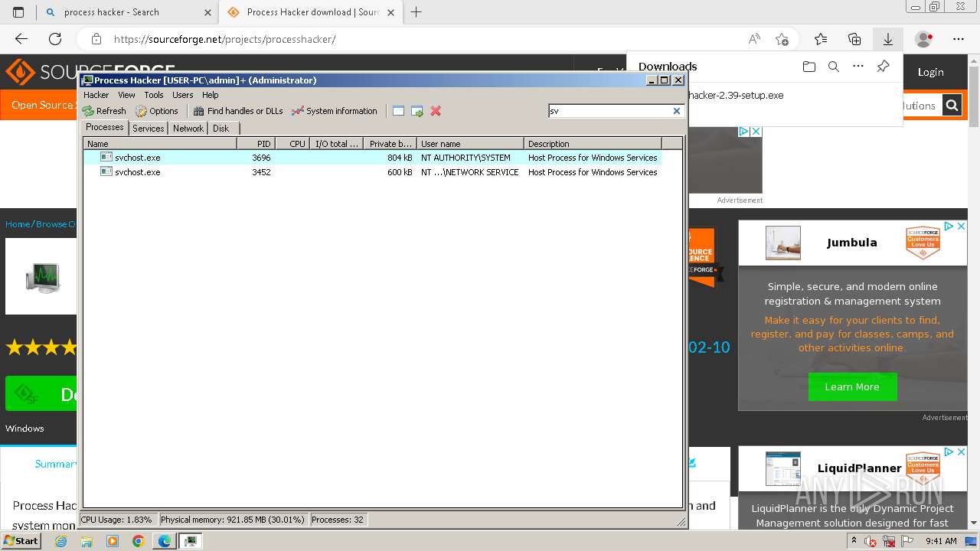Open the Edge tab actions menu icon

18,12
